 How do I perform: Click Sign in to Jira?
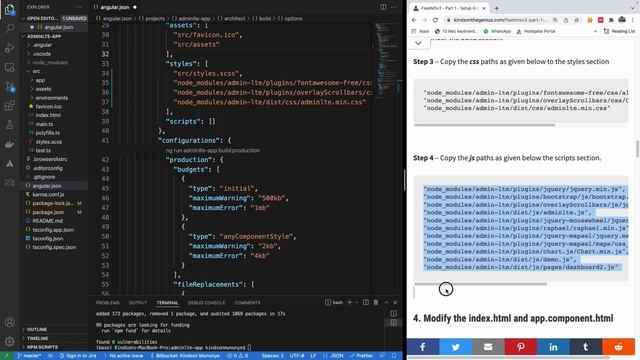[x=78, y=356]
